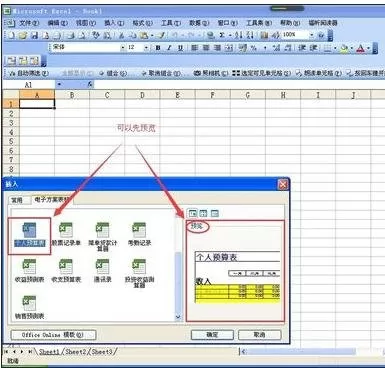This screenshot has width=385, height=368.
Task: Click the Font Color letter A swatch
Action: (x=361, y=49)
